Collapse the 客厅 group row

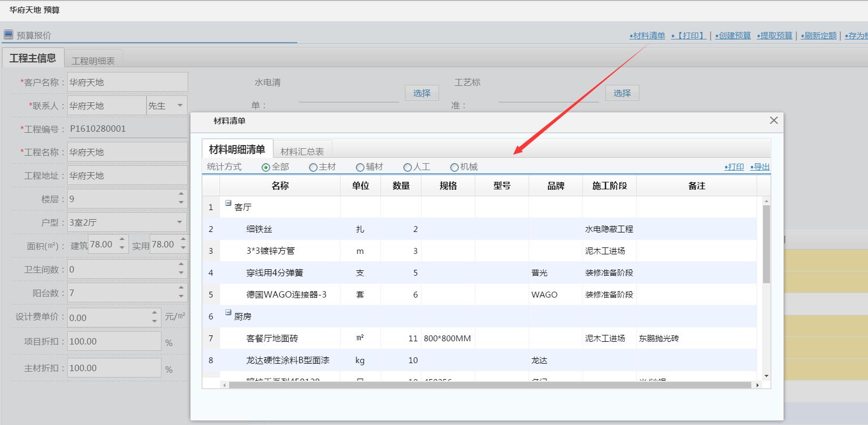229,203
